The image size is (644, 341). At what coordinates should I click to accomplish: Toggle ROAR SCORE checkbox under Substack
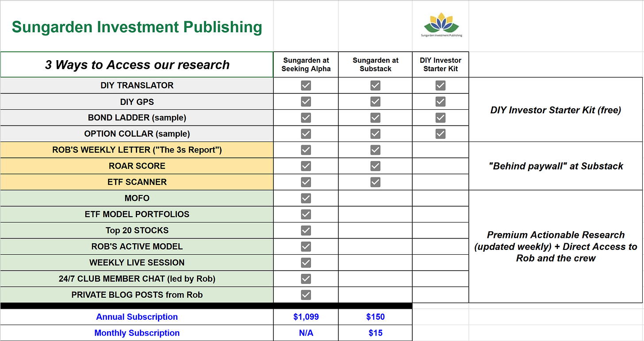point(376,166)
